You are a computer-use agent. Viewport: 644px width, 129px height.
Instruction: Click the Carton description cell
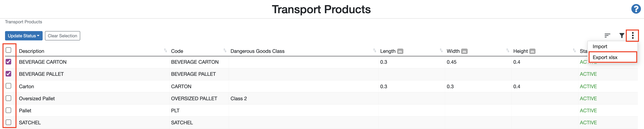click(x=26, y=86)
